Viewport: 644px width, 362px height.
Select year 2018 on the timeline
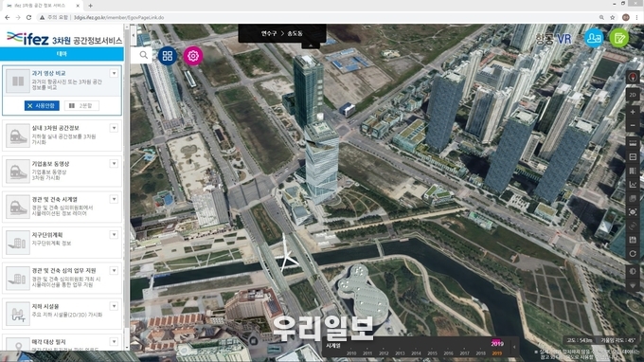tap(480, 353)
